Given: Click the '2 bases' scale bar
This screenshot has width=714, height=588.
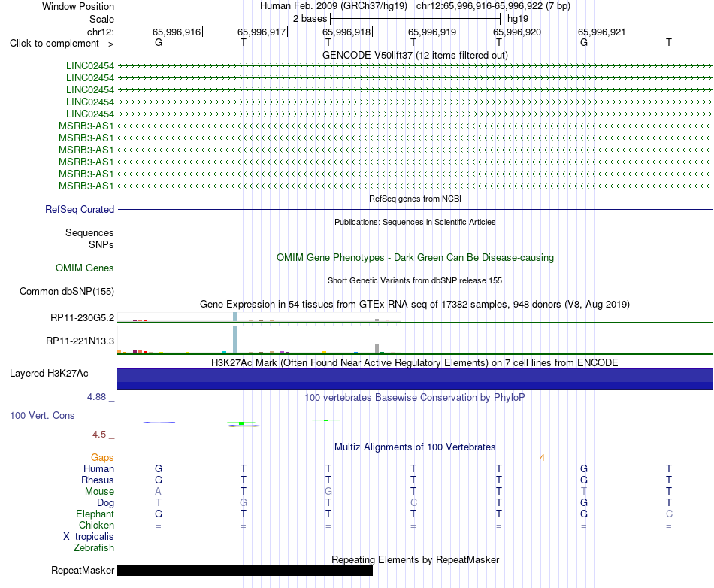Looking at the screenshot, I should coord(416,19).
